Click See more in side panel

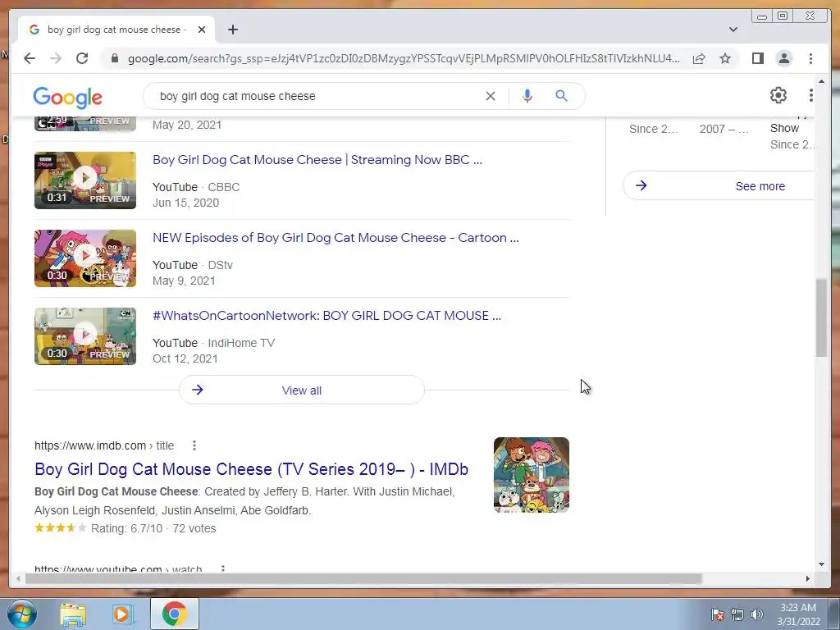pyautogui.click(x=719, y=186)
